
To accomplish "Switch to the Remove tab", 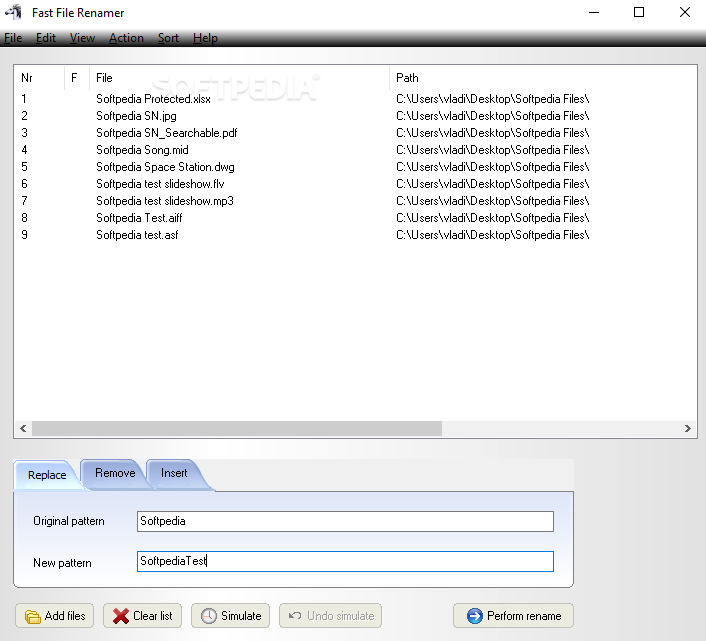I will pos(115,473).
